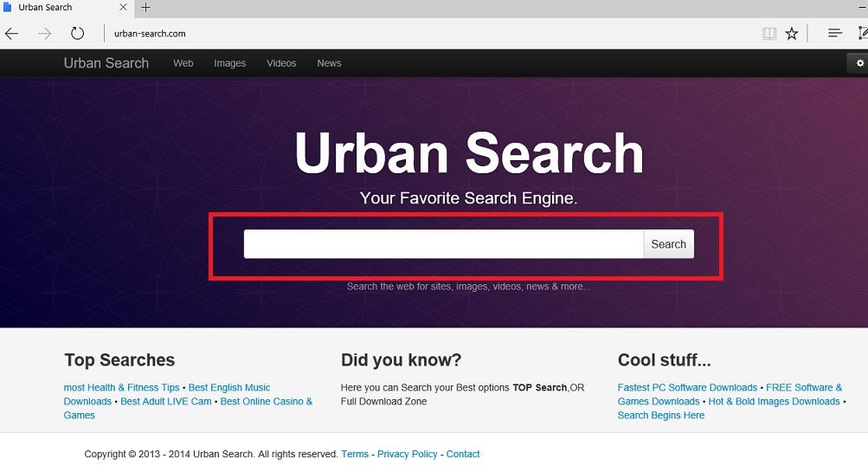Screen dimensions: 868x472
Task: Add page to favorites star
Action: (x=792, y=34)
